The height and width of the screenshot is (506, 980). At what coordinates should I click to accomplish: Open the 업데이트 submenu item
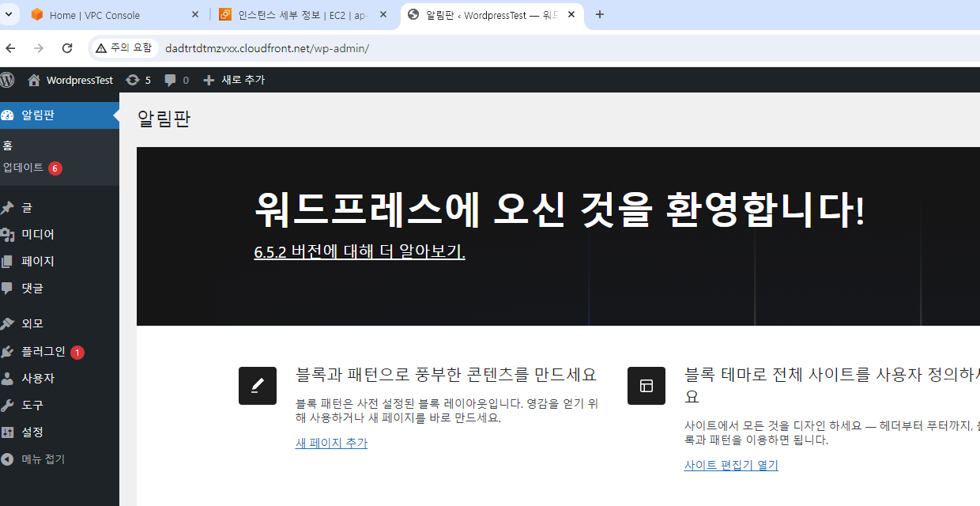[23, 168]
